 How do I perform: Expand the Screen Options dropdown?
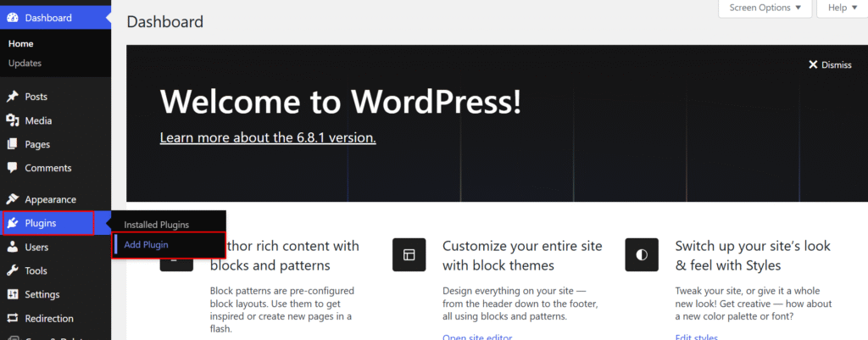(x=765, y=8)
